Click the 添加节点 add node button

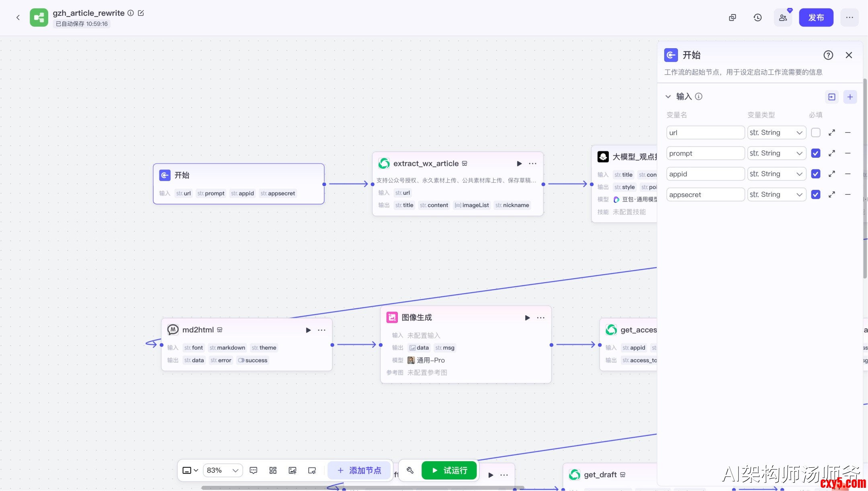[x=359, y=470]
